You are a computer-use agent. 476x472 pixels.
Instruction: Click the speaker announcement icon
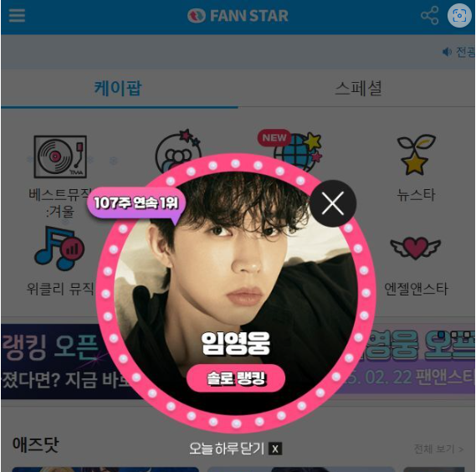tap(448, 52)
